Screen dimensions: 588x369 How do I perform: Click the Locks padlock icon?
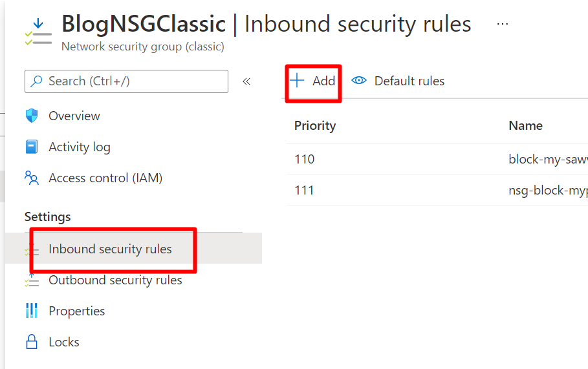pos(32,342)
